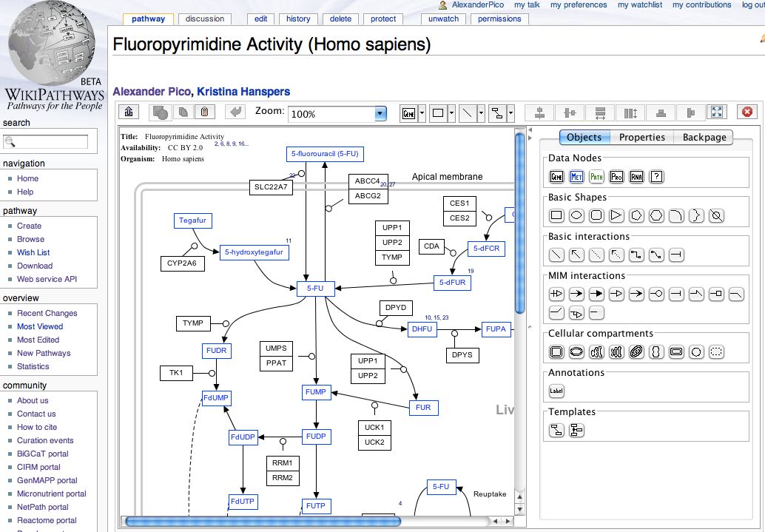Switch to the Properties tab
This screenshot has width=765, height=532.
click(x=641, y=137)
